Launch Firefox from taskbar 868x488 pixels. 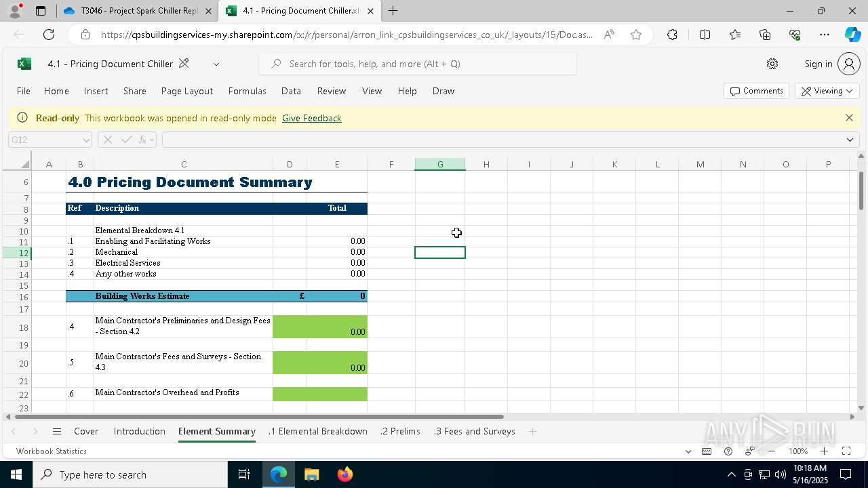pyautogui.click(x=344, y=474)
